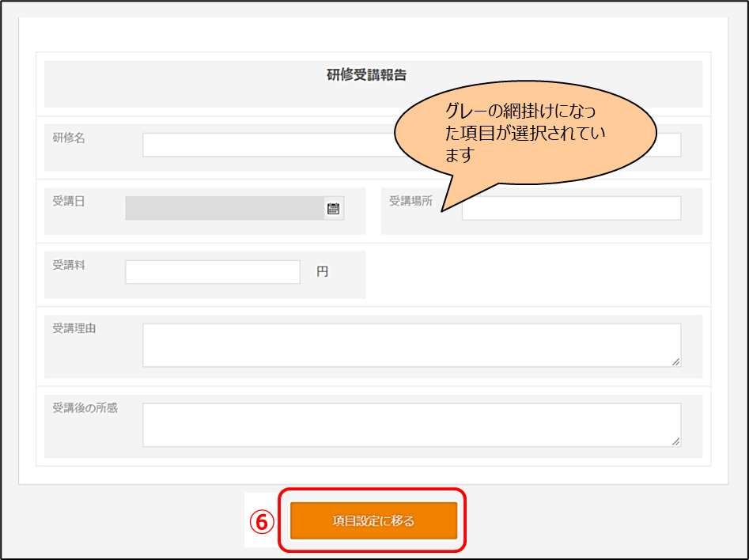
Task: Click inside the 受講理由 text area
Action: point(412,346)
